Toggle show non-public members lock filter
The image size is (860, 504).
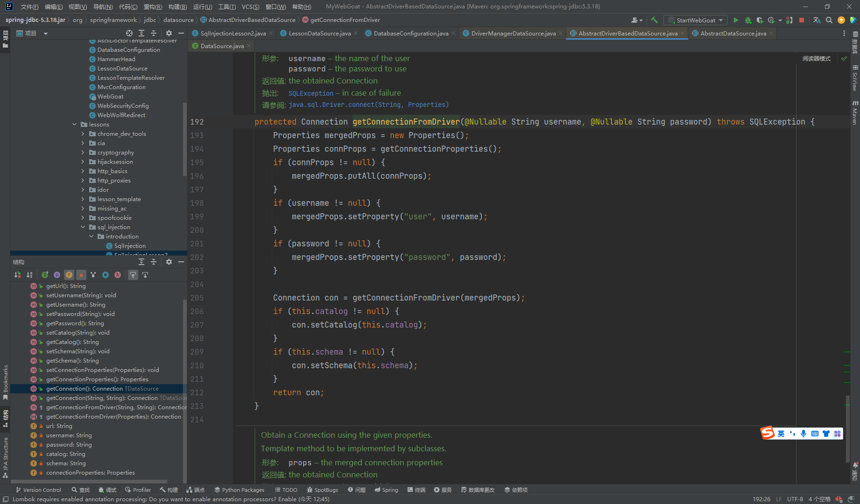(x=81, y=275)
